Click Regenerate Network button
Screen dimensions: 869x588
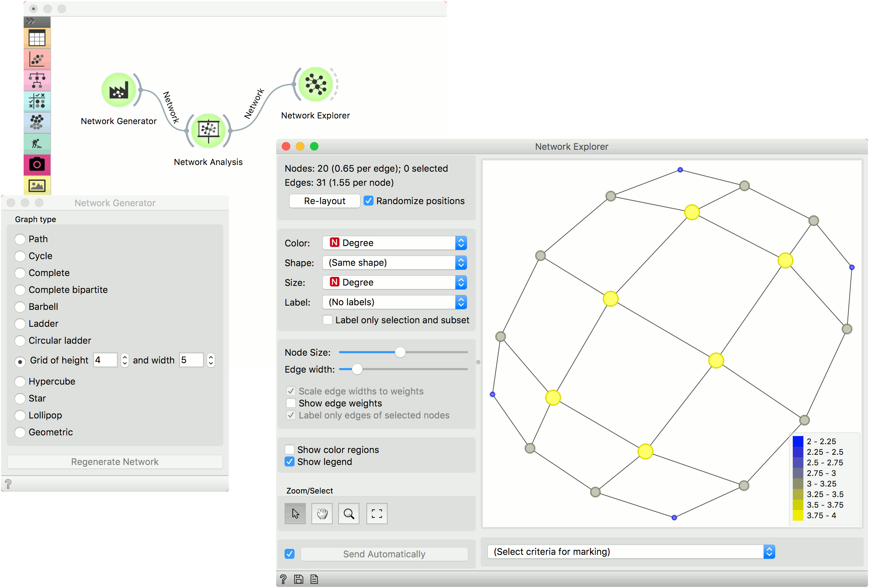pos(115,462)
